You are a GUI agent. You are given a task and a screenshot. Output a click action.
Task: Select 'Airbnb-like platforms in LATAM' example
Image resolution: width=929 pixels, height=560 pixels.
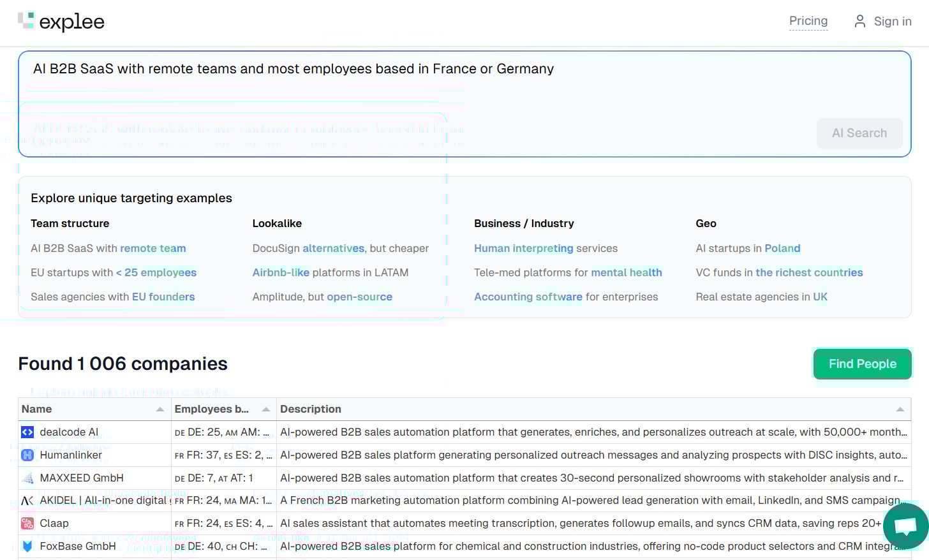click(331, 272)
